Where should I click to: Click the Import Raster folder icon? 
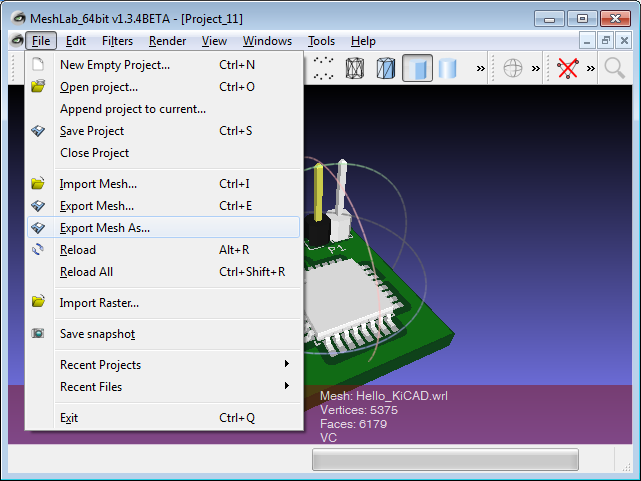38,302
